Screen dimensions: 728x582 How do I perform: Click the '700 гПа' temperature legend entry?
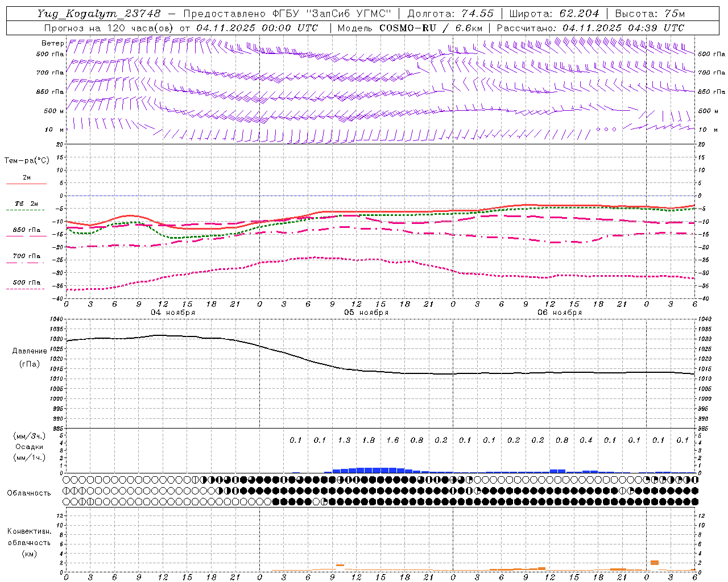(27, 256)
